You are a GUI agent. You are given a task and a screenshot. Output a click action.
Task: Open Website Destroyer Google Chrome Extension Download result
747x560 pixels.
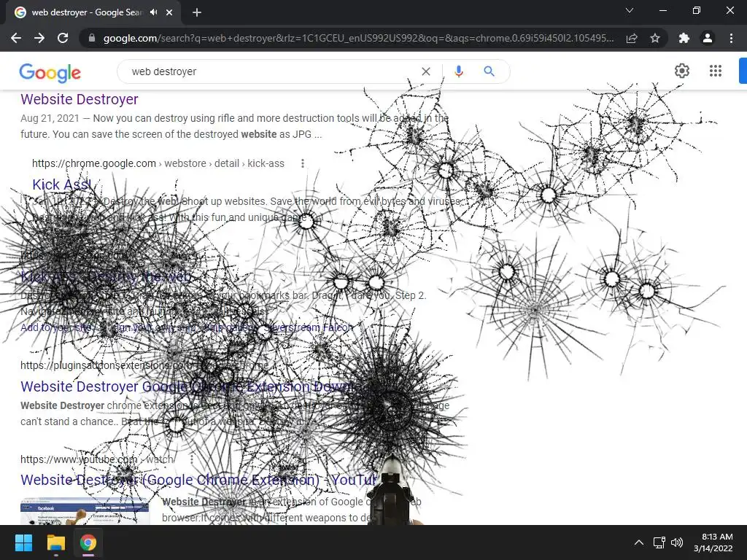click(x=188, y=386)
